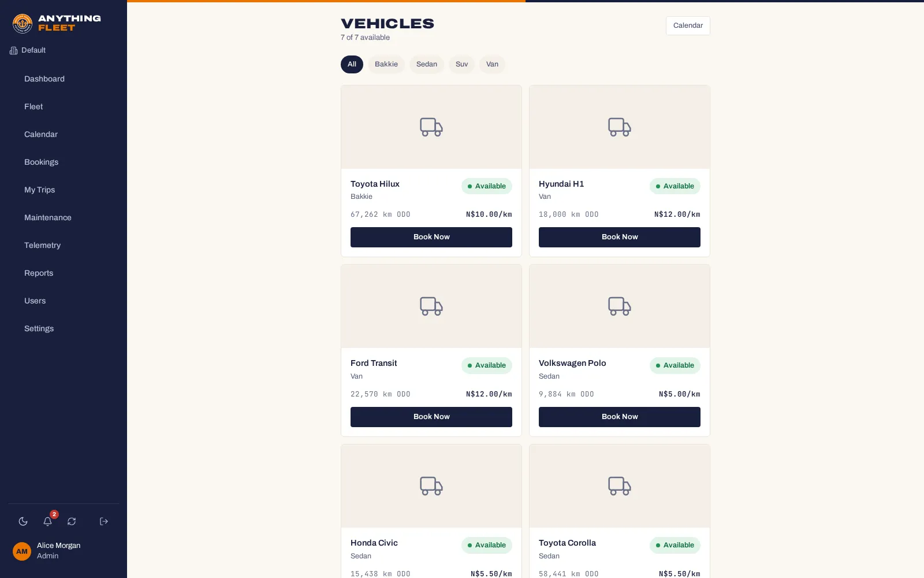The height and width of the screenshot is (578, 924).
Task: Filter vehicles by Sedan
Action: (x=427, y=64)
